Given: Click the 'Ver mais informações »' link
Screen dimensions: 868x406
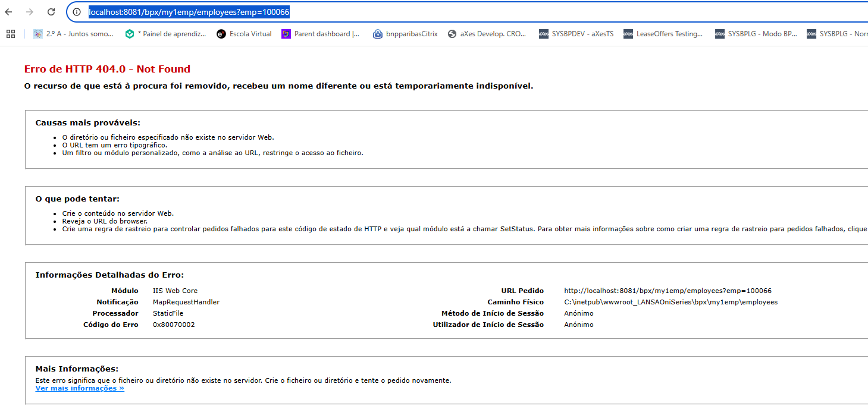Looking at the screenshot, I should pos(80,388).
